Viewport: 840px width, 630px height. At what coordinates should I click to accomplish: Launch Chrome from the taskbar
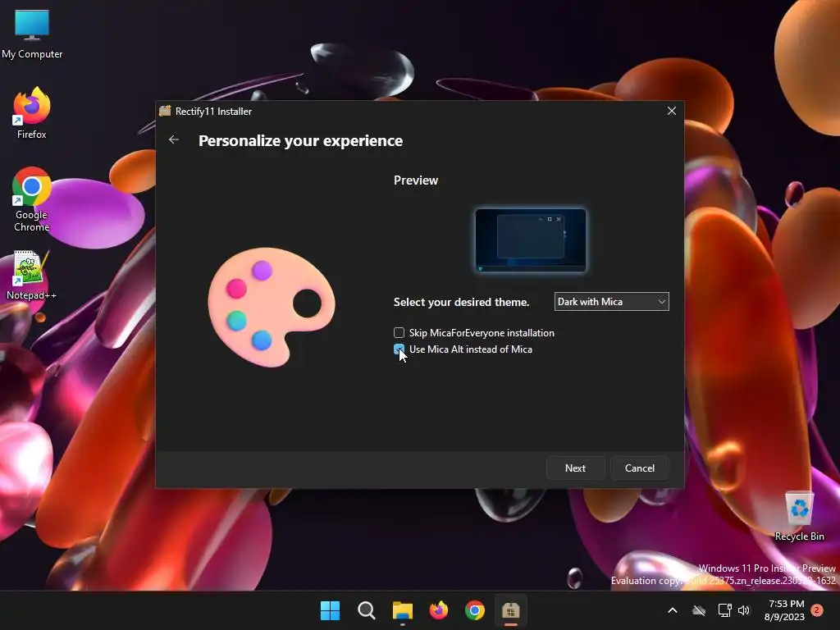point(475,610)
